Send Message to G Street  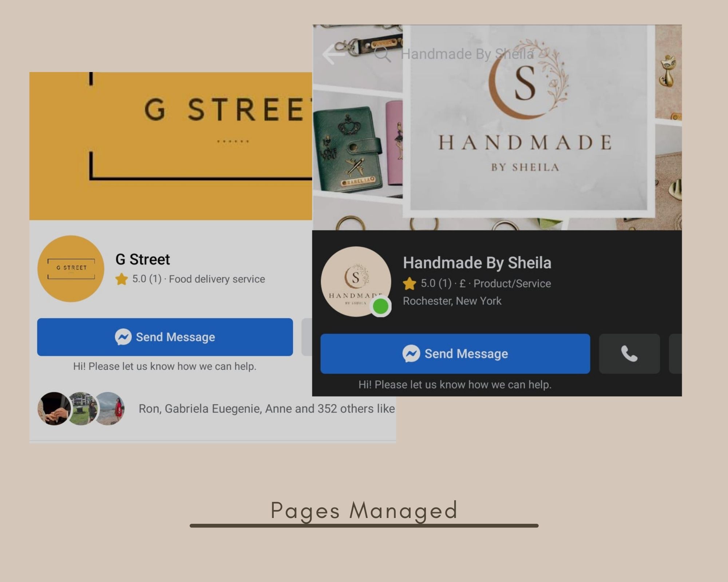[x=165, y=337]
